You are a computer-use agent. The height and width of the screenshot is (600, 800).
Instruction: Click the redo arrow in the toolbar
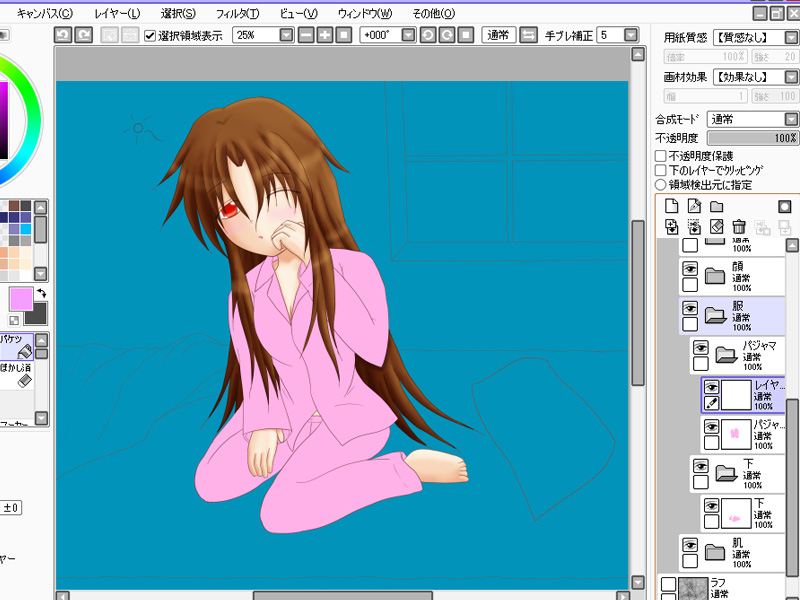[84, 35]
